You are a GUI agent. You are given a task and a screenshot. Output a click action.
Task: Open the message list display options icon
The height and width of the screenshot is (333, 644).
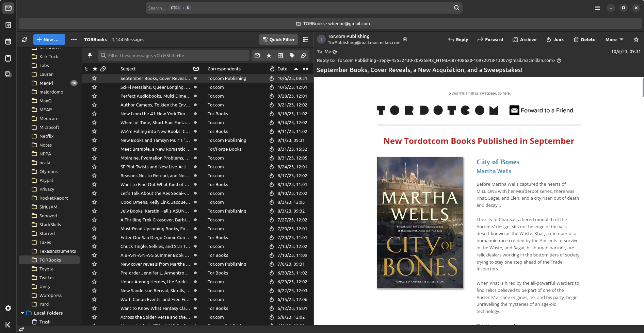coord(306,39)
